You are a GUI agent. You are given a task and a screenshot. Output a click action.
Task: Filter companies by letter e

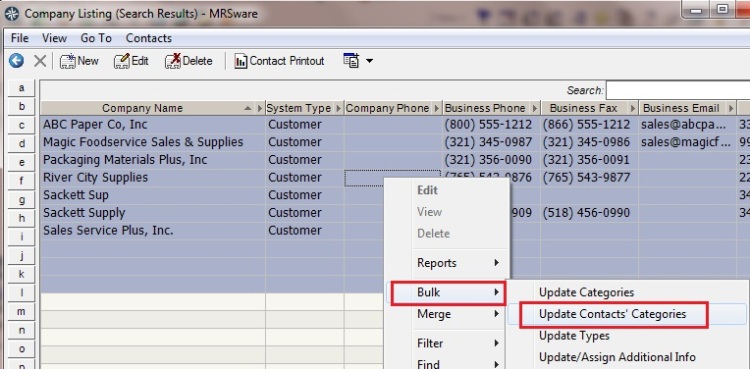pos(22,162)
